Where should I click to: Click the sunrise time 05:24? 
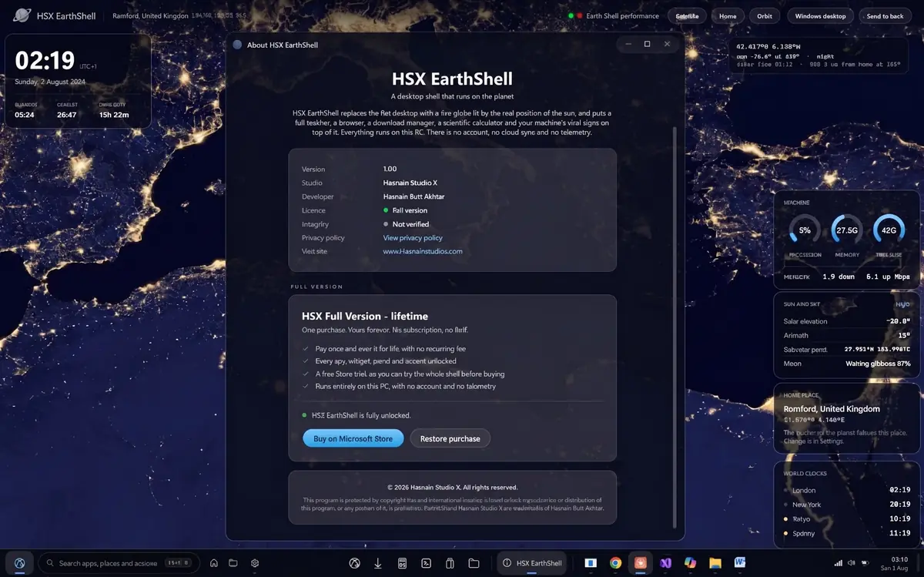click(x=25, y=115)
